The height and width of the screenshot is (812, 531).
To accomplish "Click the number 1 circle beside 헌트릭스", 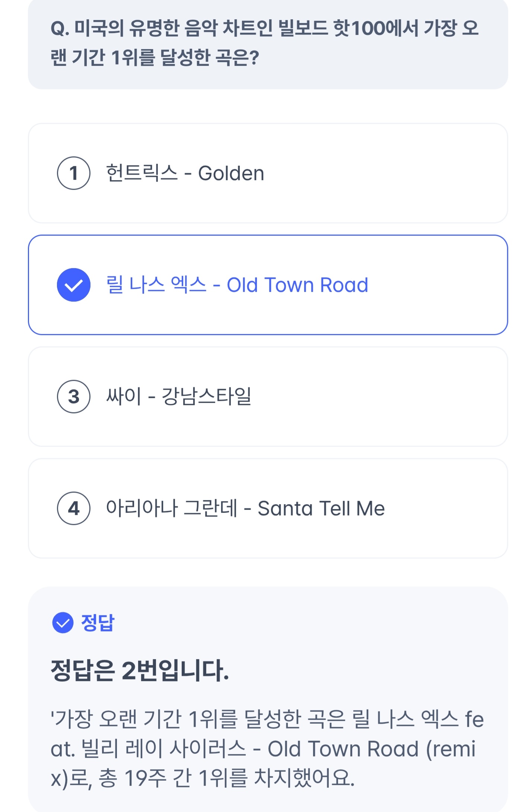I will pyautogui.click(x=73, y=173).
